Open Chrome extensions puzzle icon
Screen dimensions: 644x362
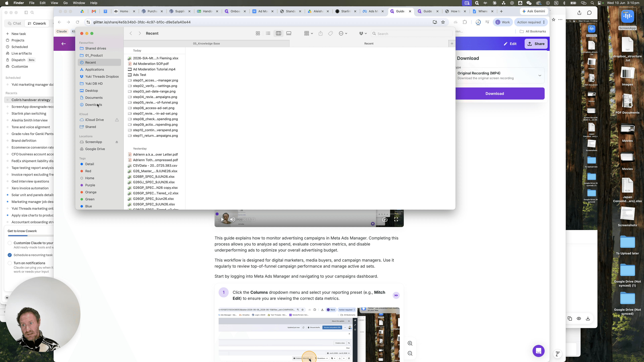465,22
